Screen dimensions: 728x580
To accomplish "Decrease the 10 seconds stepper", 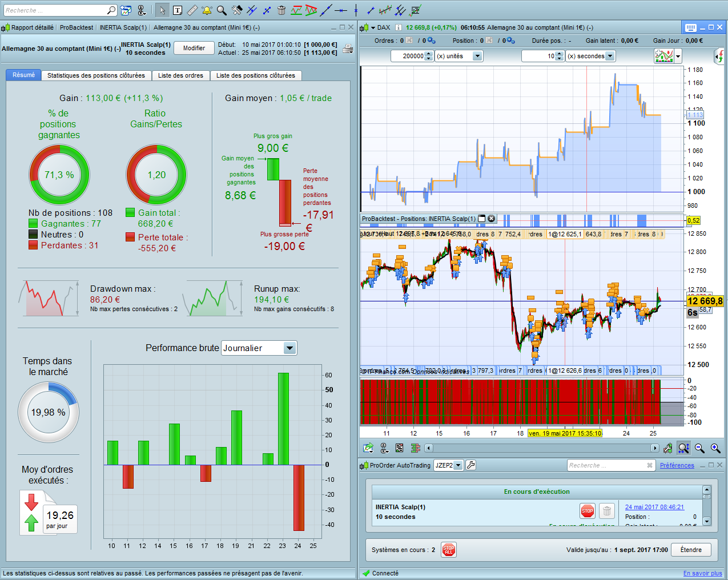I will tap(560, 59).
